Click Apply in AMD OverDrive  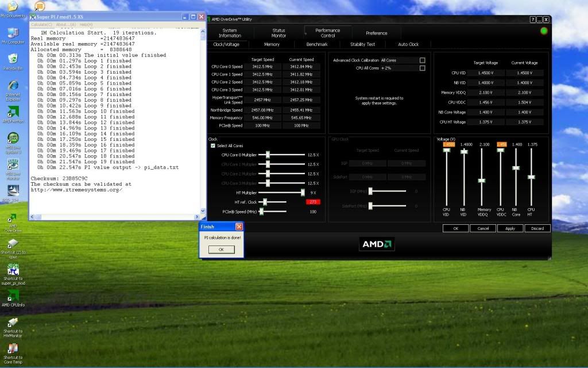[510, 228]
